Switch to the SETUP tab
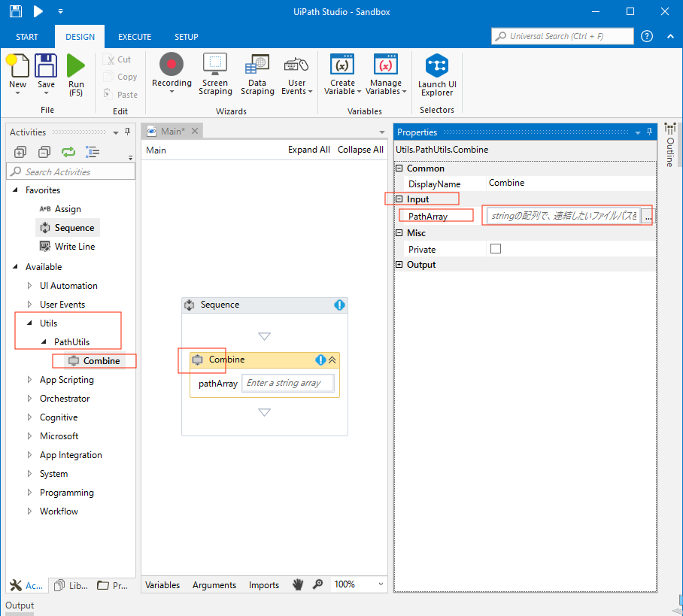The width and height of the screenshot is (683, 616). click(187, 37)
